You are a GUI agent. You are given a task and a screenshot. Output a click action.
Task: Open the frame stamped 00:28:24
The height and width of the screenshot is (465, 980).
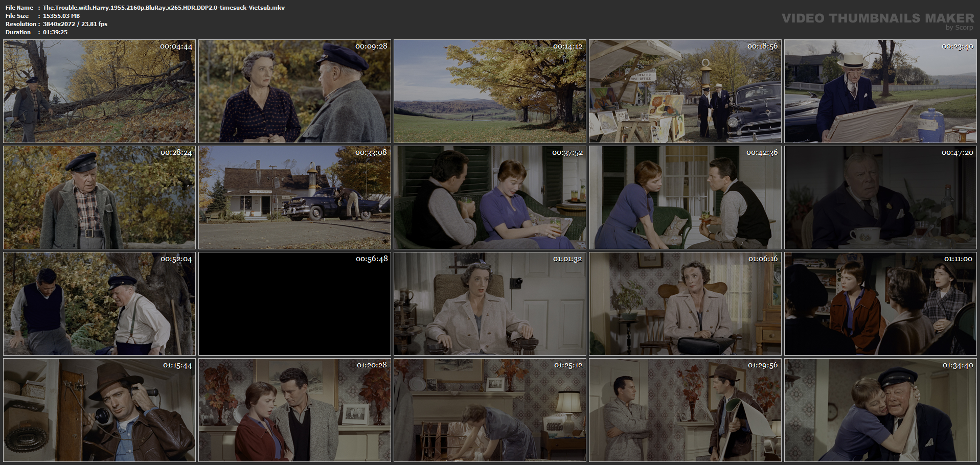pos(99,197)
